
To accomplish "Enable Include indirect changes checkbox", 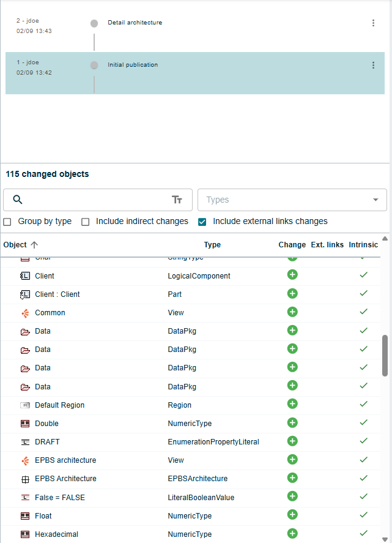I will point(85,222).
